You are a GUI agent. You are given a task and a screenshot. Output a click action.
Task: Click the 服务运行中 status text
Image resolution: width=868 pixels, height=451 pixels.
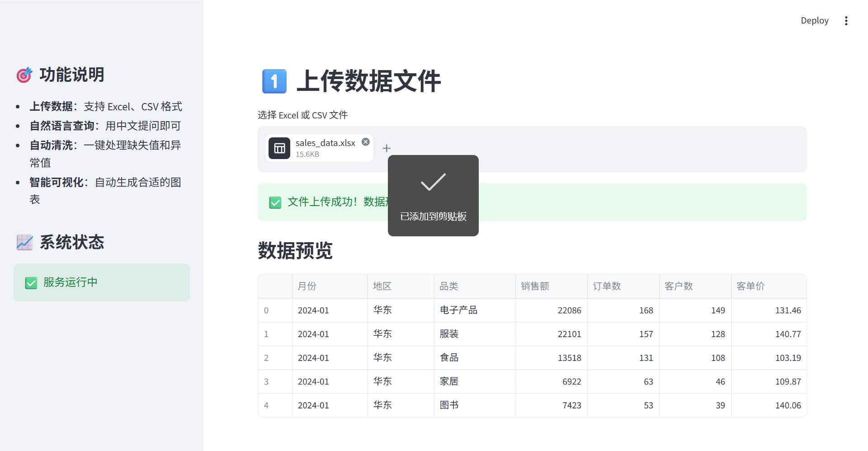(x=71, y=282)
